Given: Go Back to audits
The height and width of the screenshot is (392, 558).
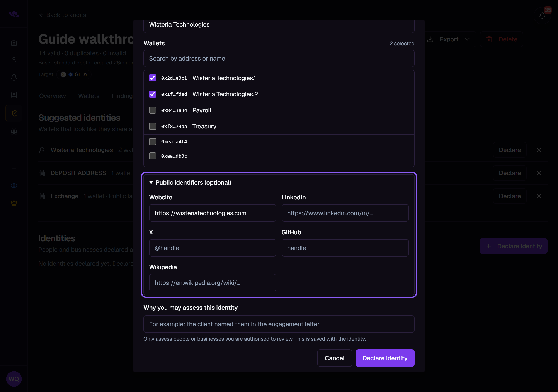Looking at the screenshot, I should coord(63,15).
